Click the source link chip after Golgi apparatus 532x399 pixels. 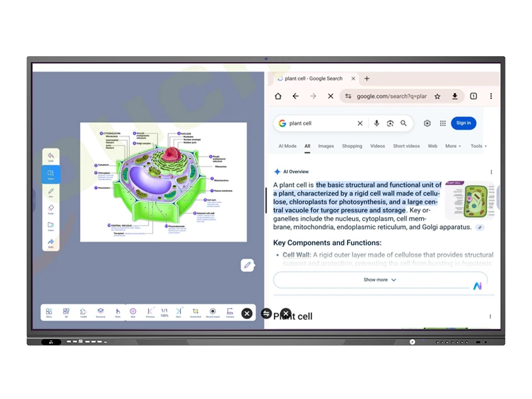(x=480, y=228)
